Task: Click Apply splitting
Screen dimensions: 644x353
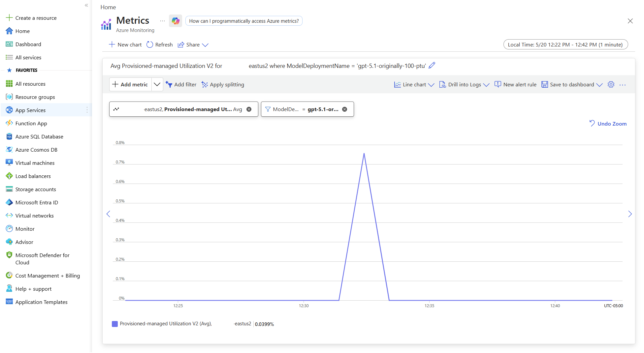Action: pyautogui.click(x=223, y=85)
